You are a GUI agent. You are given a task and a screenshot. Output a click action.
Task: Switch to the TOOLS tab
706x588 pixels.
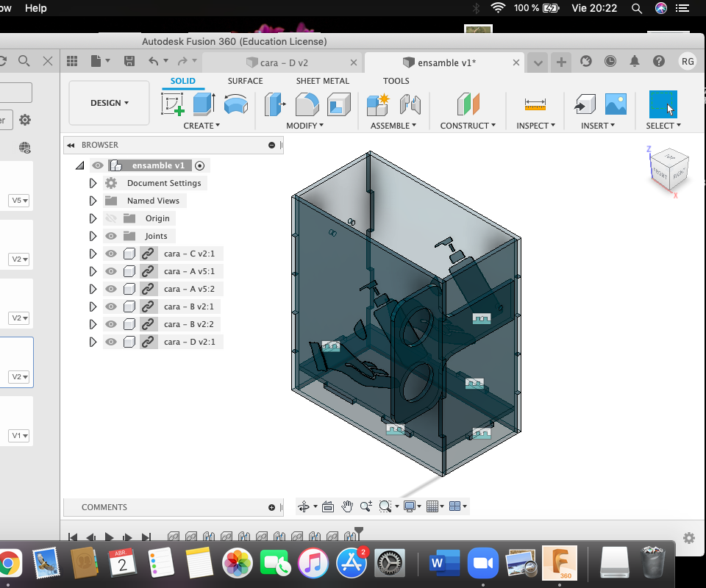(396, 81)
